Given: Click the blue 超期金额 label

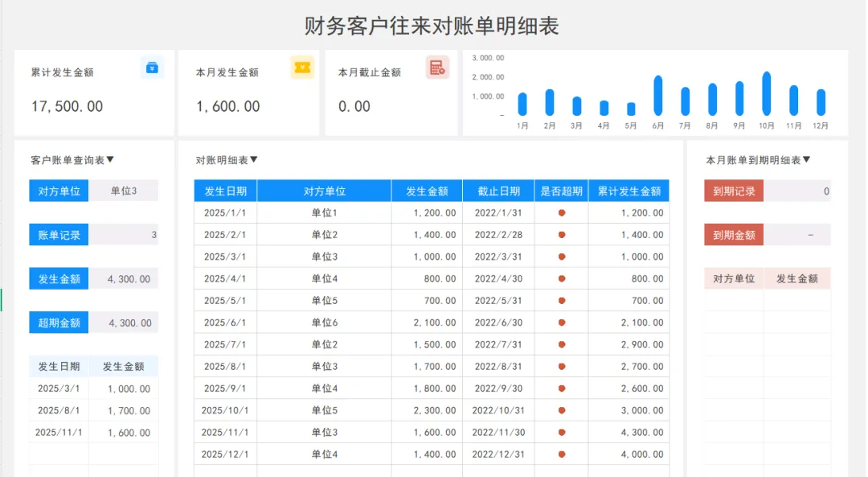Looking at the screenshot, I should (x=59, y=323).
